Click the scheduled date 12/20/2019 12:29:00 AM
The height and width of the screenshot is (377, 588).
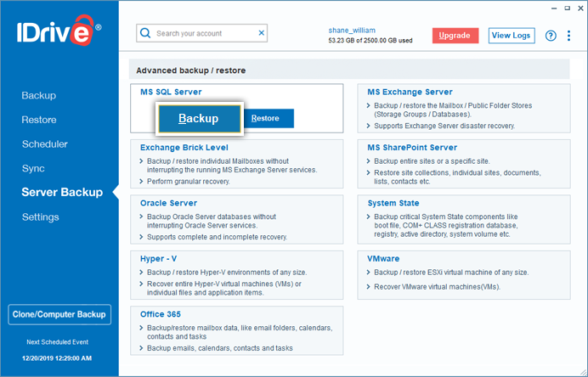[57, 358]
